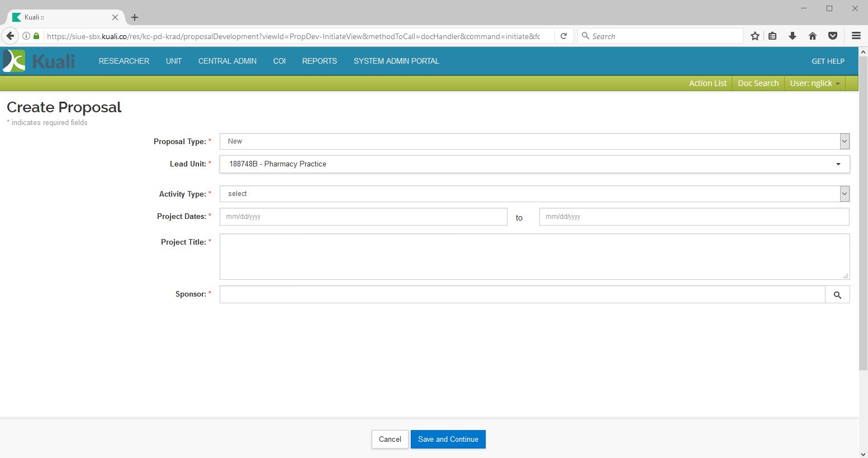Reload the page with refresh icon
Screen dimensions: 868x458
tap(564, 36)
